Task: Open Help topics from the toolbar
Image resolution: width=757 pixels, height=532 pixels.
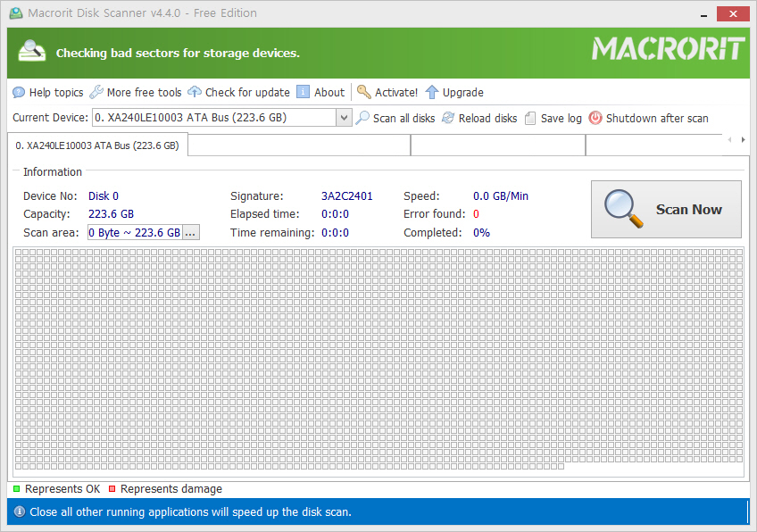Action: pyautogui.click(x=48, y=92)
